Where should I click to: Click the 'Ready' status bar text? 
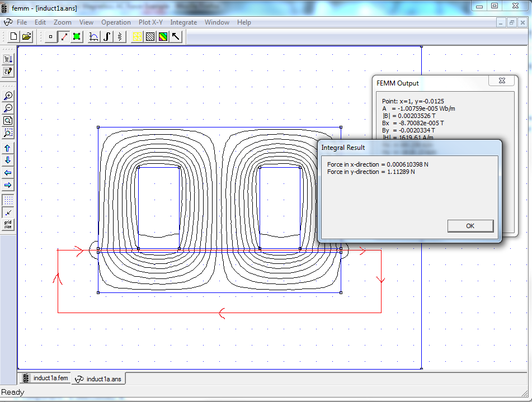pos(13,392)
